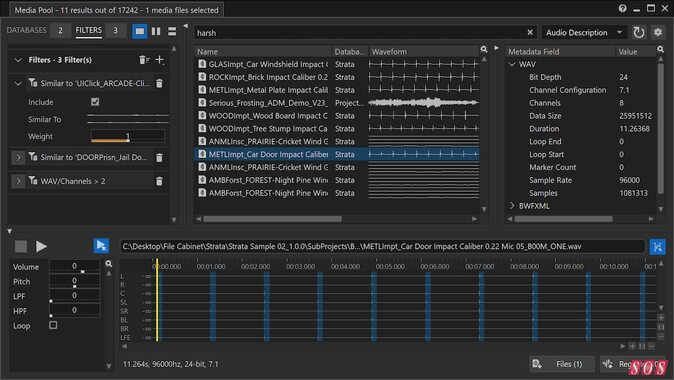Click the results list horizontal scrollbar
This screenshot has width=674, height=380.
pos(273,219)
